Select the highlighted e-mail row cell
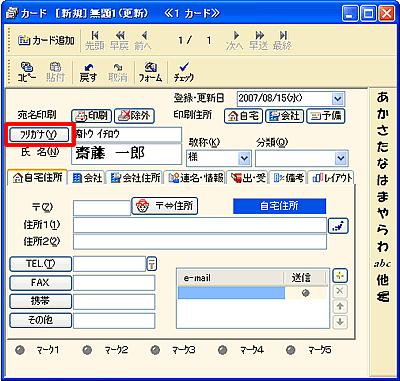The height and width of the screenshot is (381, 400). click(231, 293)
